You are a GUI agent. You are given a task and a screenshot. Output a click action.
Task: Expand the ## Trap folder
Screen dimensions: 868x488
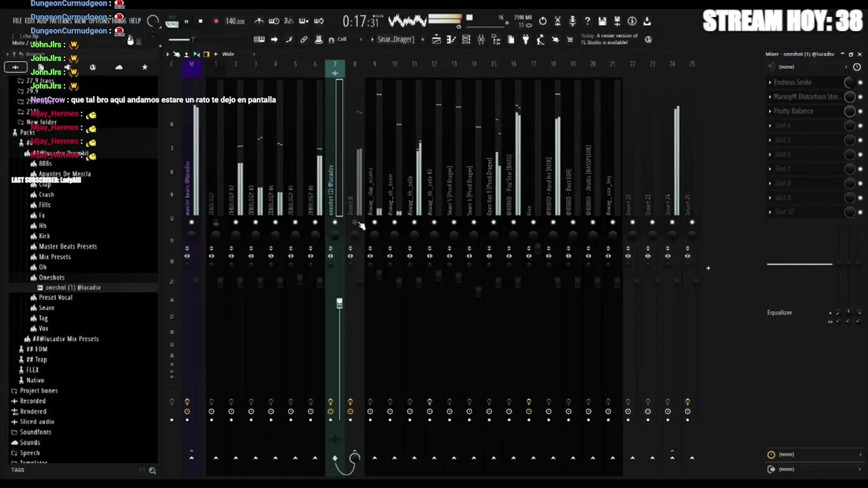pos(36,359)
